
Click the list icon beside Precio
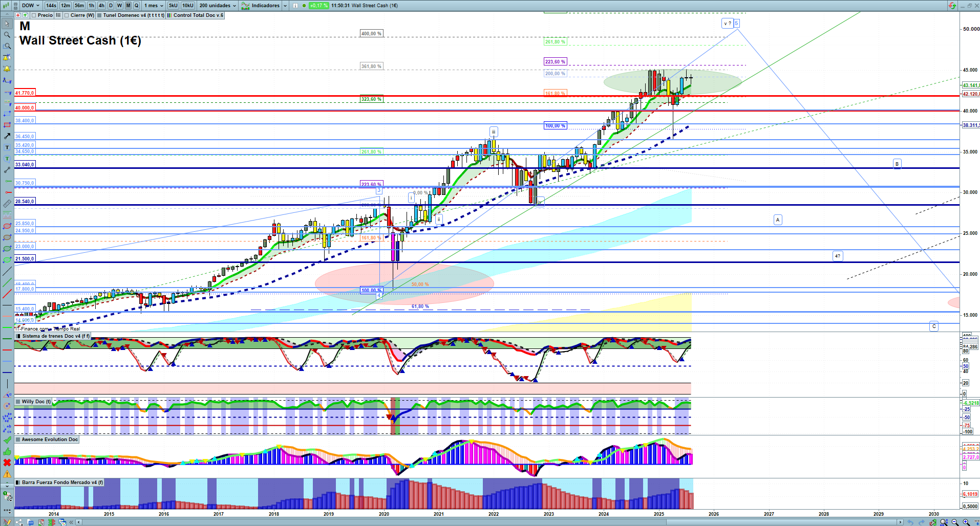point(58,15)
